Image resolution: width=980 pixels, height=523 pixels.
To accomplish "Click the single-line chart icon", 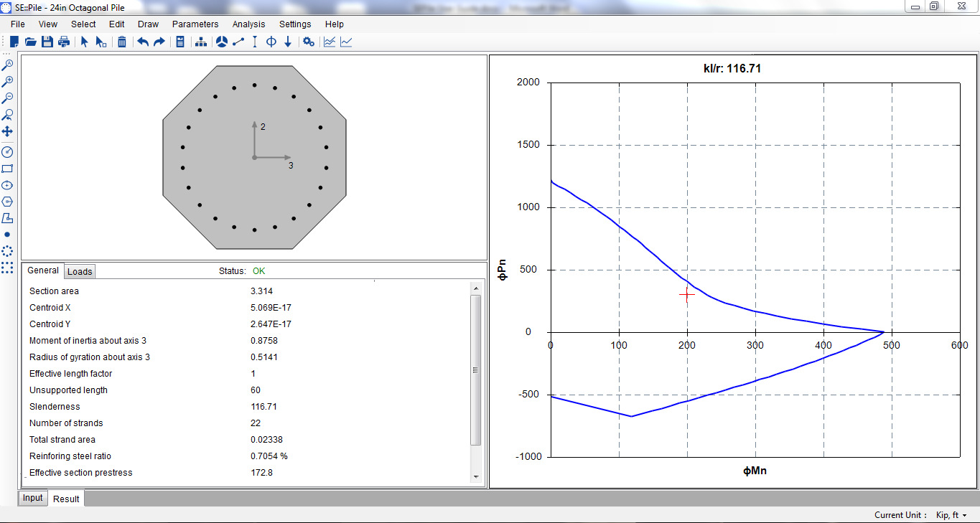I will tap(346, 42).
